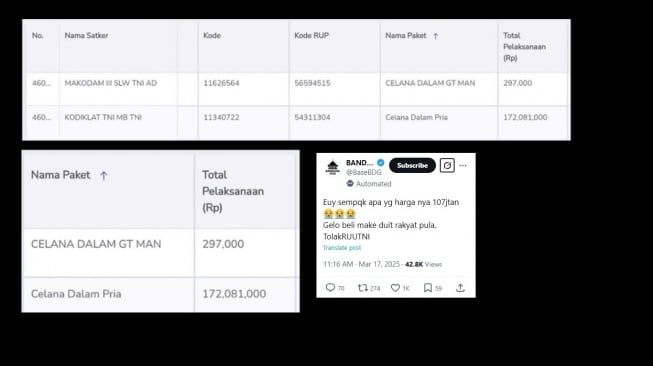Click the @BaseBDG handle

(x=364, y=172)
